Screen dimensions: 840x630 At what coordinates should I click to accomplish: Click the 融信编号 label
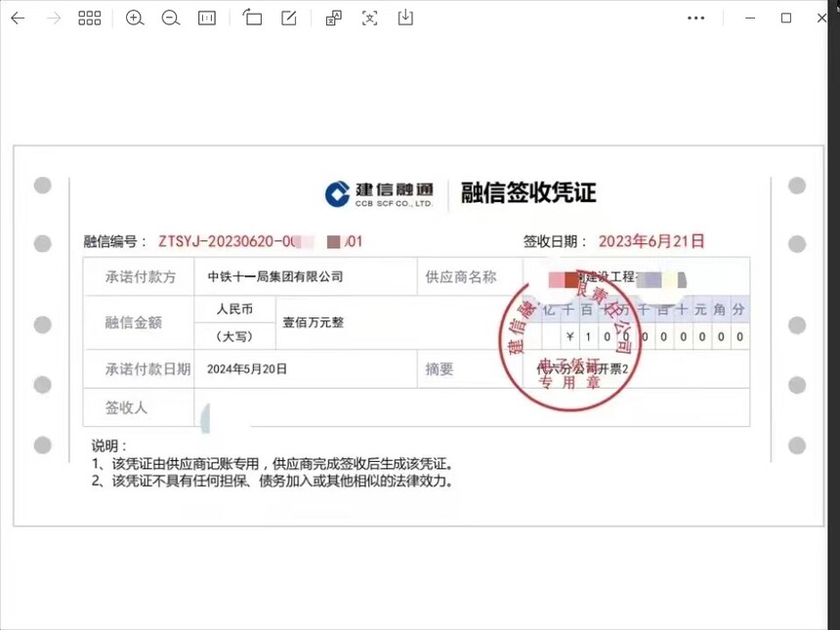tap(114, 241)
